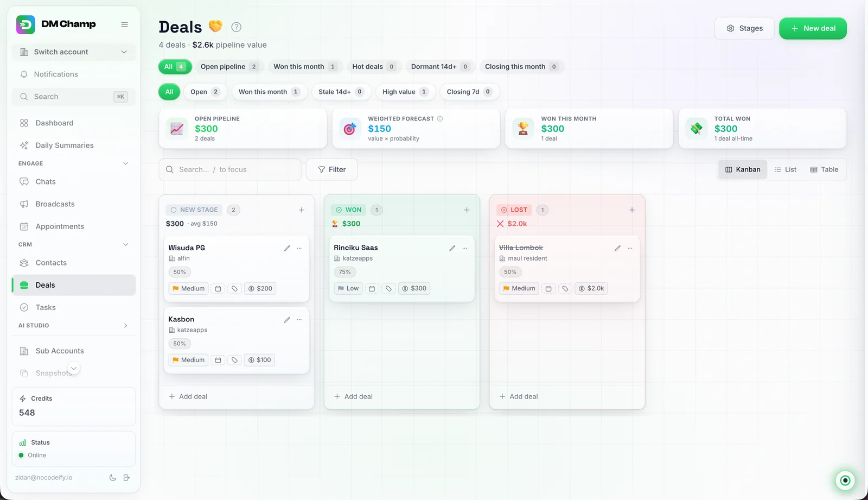Click the logout icon next to email
This screenshot has width=868, height=500.
tap(126, 478)
